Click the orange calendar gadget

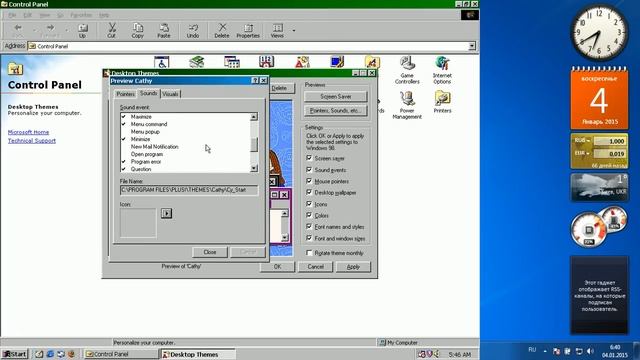pos(599,98)
